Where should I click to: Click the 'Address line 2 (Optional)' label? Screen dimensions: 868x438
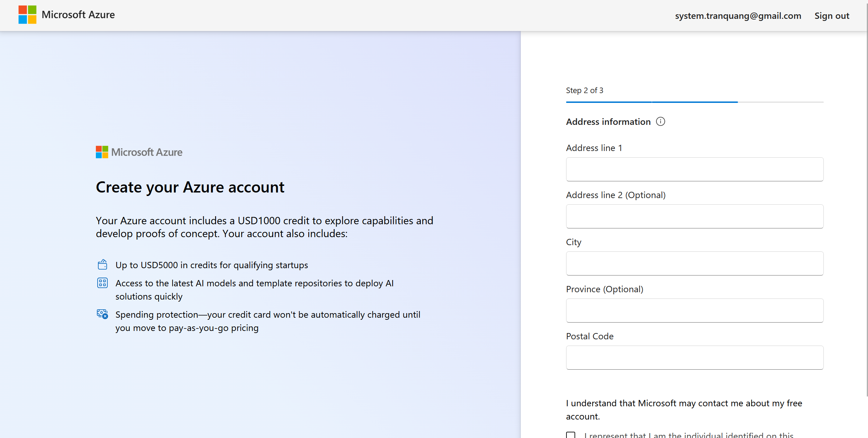coord(616,195)
